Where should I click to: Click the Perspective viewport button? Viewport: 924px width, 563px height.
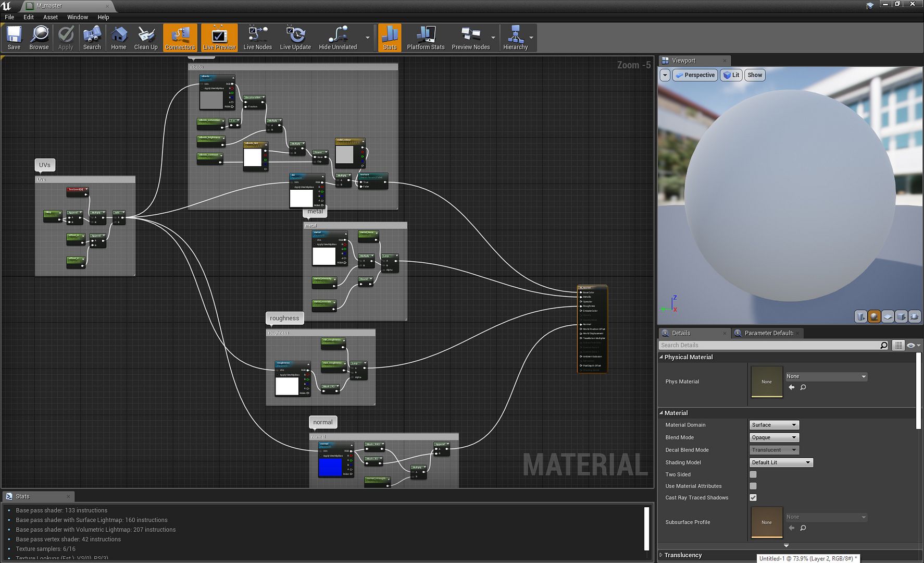(695, 75)
